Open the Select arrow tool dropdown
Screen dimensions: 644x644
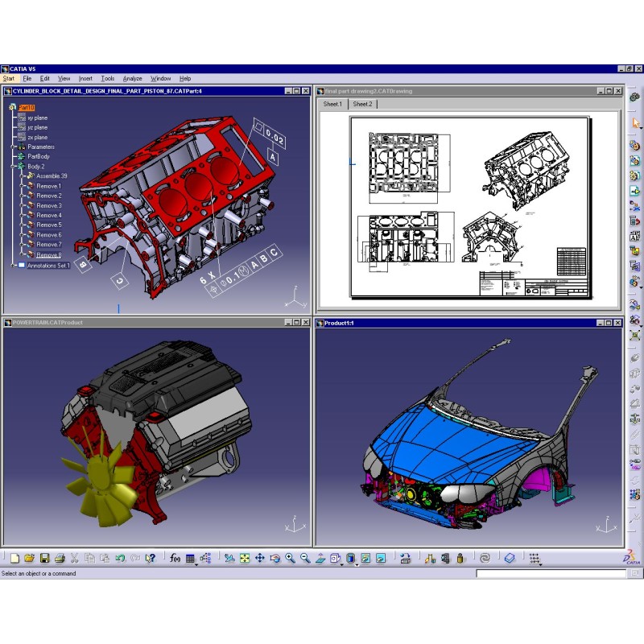[641, 129]
